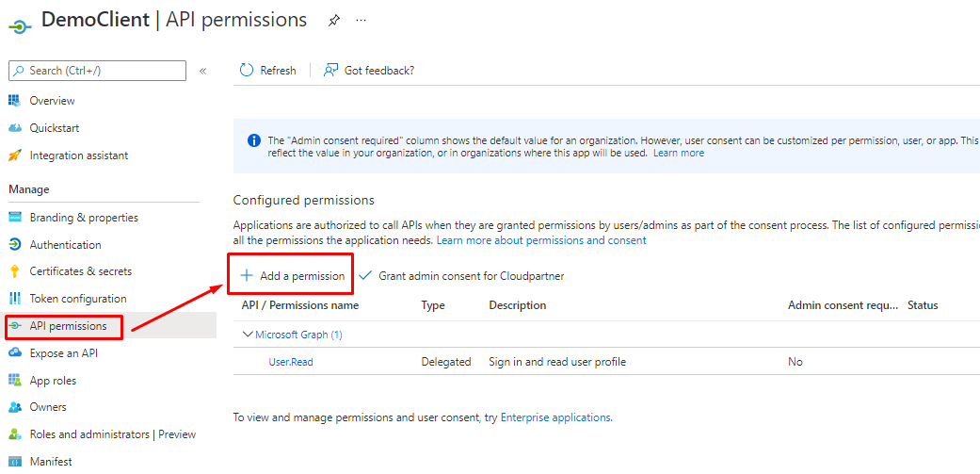This screenshot has width=980, height=474.
Task: Open the Integration assistant rocket icon
Action: point(15,155)
